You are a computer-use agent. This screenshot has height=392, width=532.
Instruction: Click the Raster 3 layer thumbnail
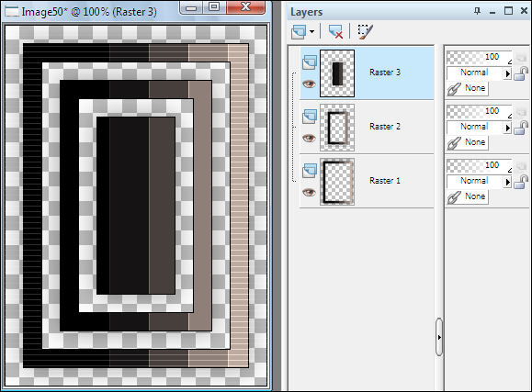pos(337,73)
